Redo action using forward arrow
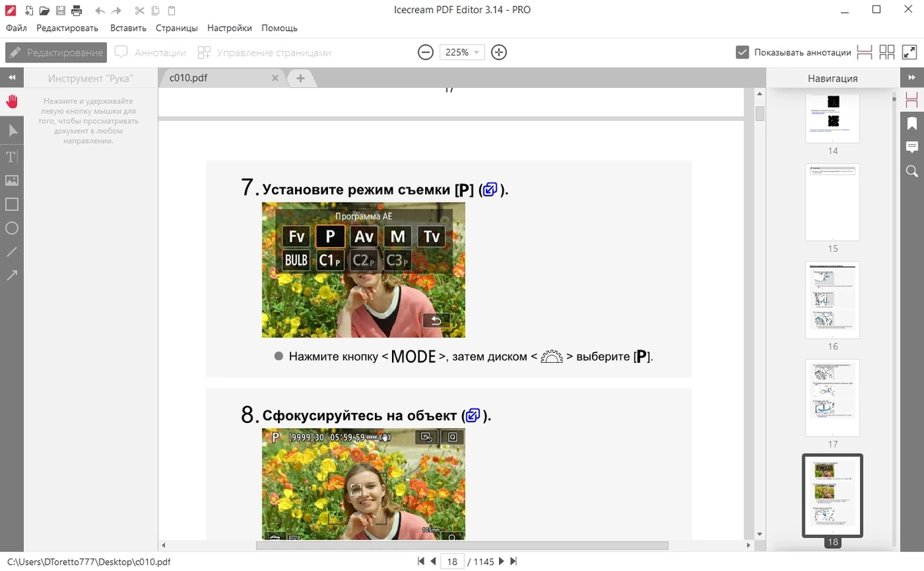Screen dimensions: 924x571 pos(117,10)
